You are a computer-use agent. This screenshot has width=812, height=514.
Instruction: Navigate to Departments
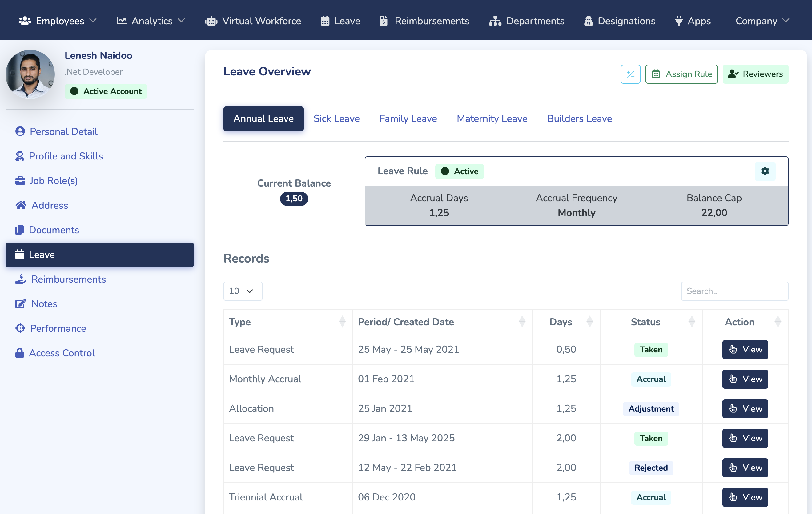coord(527,21)
